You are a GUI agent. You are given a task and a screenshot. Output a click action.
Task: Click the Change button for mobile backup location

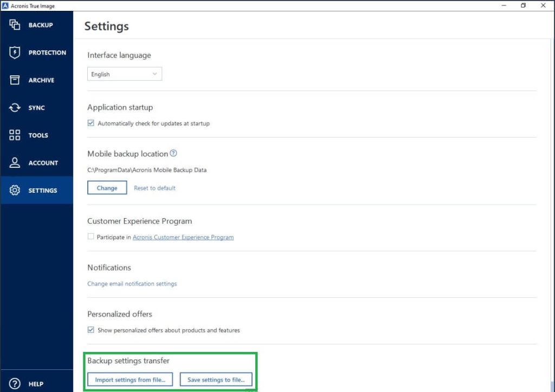(x=107, y=187)
